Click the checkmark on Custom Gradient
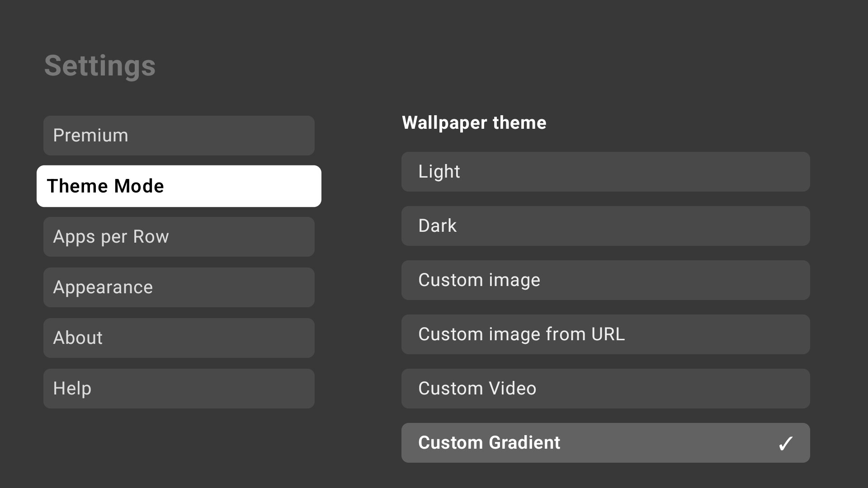This screenshot has width=868, height=488. coord(786,443)
